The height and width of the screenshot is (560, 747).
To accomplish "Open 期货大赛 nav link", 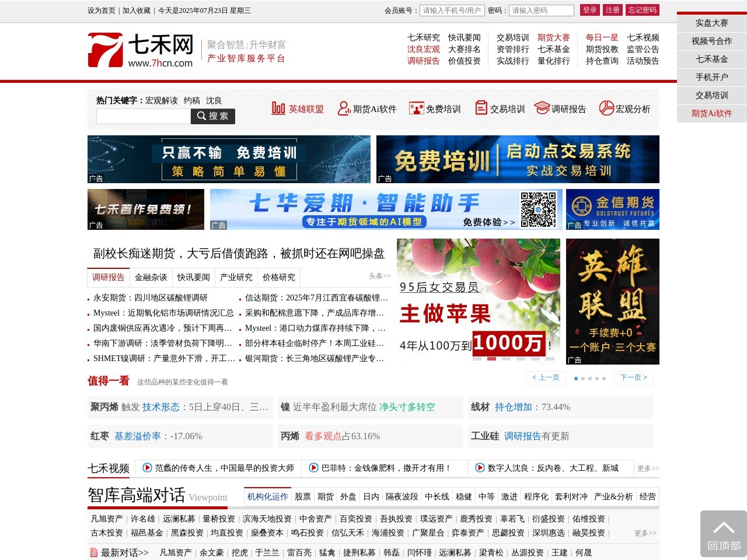I will pos(554,38).
